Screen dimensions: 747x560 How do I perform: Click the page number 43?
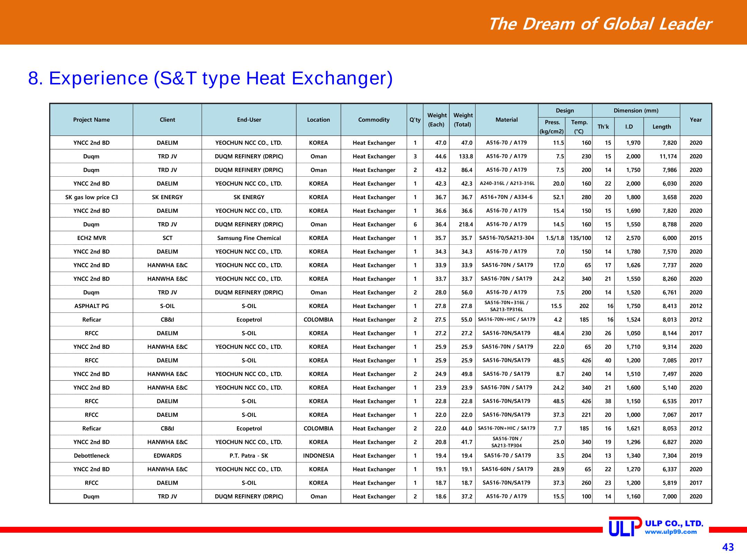pos(728,547)
